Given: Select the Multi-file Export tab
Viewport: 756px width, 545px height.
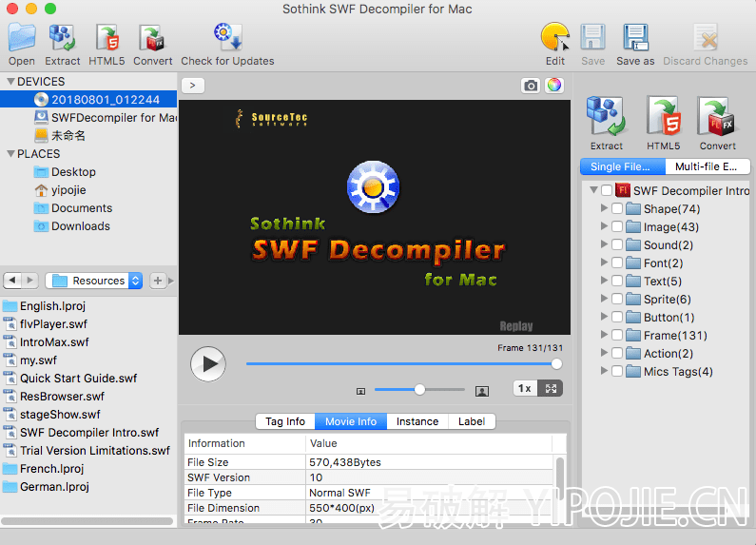Looking at the screenshot, I should [x=707, y=166].
